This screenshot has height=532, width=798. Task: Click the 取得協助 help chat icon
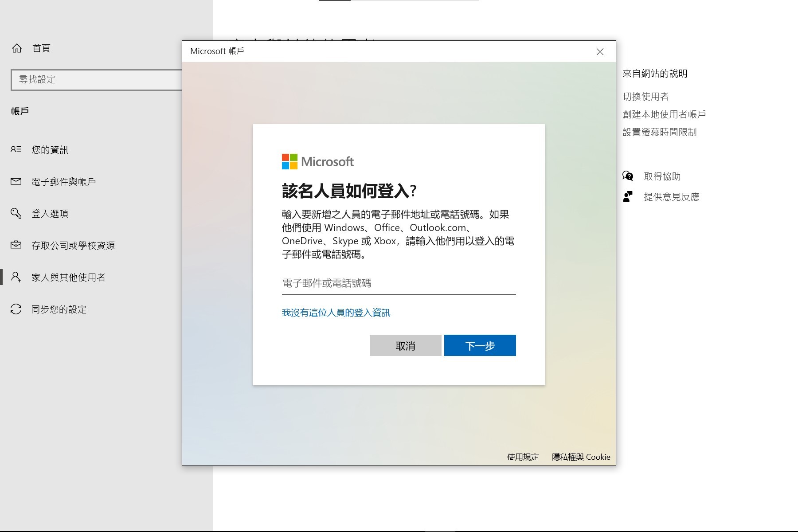point(628,176)
